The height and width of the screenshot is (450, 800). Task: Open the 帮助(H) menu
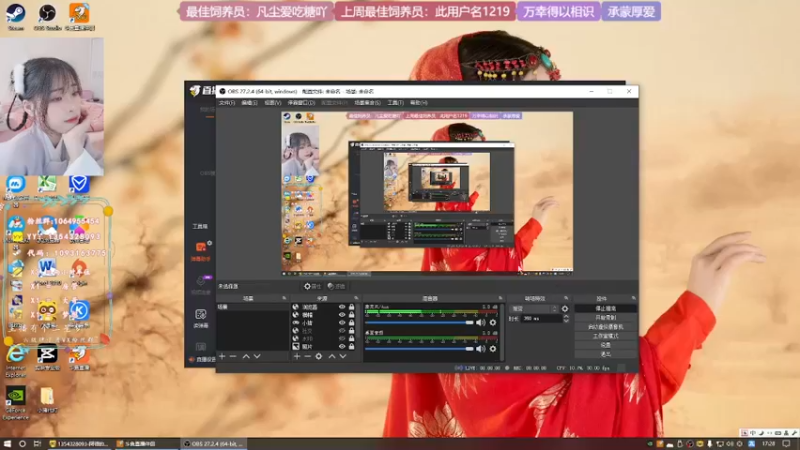(419, 103)
